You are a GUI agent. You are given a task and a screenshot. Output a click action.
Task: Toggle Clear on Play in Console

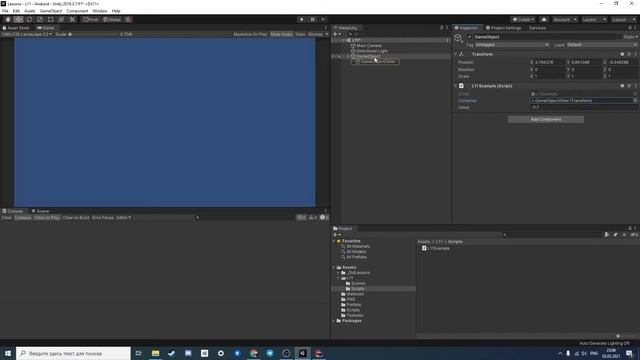(x=47, y=218)
